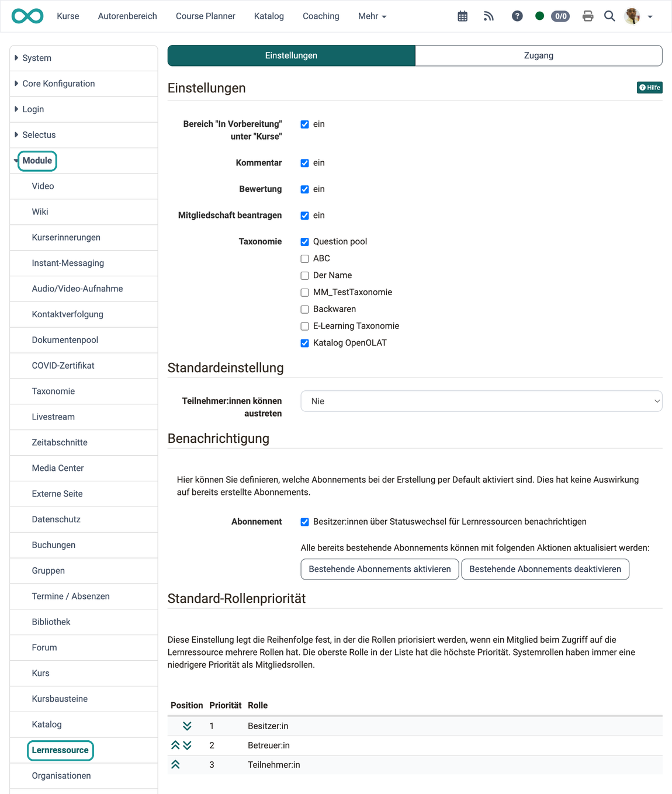Image resolution: width=672 pixels, height=794 pixels.
Task: Open Media Center in sidebar
Action: [x=84, y=469]
